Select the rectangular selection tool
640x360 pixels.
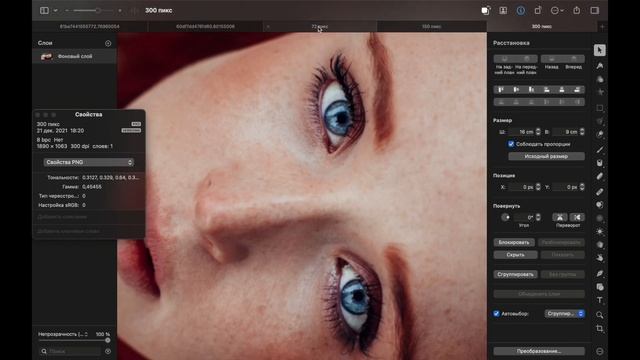point(600,108)
